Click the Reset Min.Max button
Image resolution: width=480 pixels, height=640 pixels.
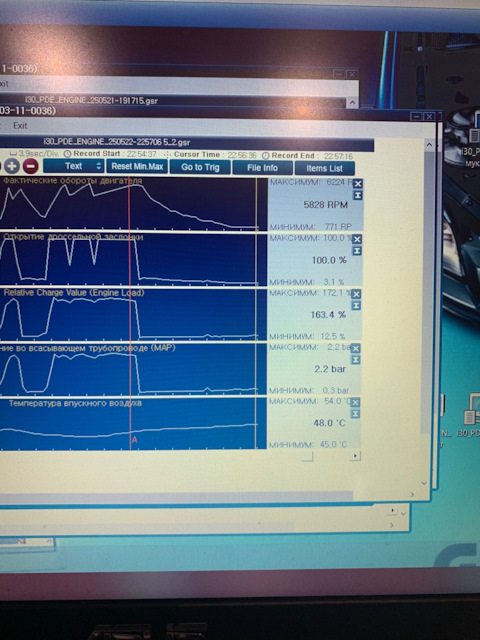pos(137,167)
